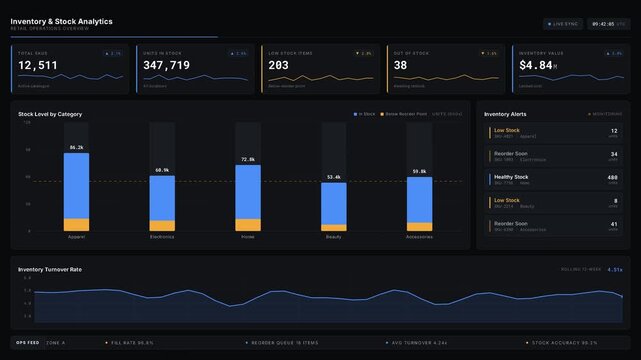Click the 86.2k value label above Apparel
641x360 pixels.
coord(76,148)
